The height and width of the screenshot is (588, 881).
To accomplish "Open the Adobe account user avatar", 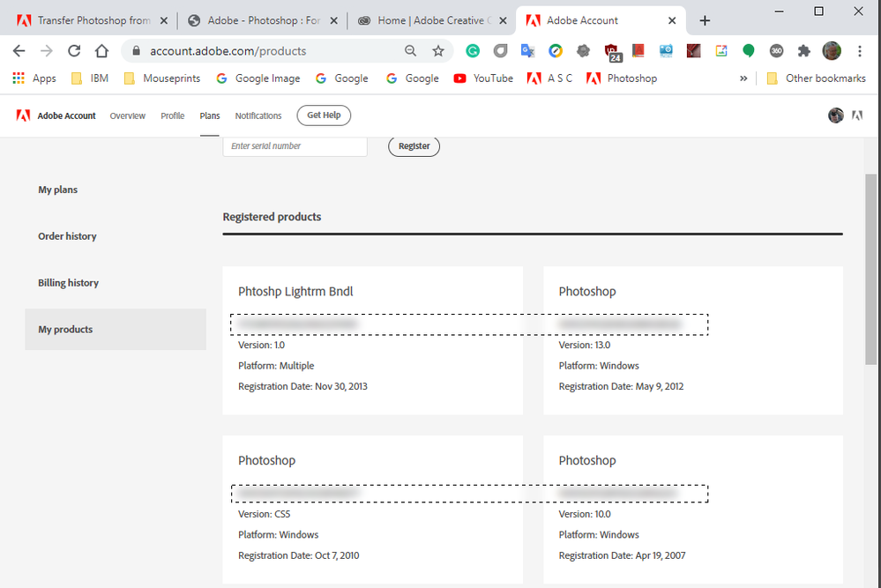I will click(835, 115).
